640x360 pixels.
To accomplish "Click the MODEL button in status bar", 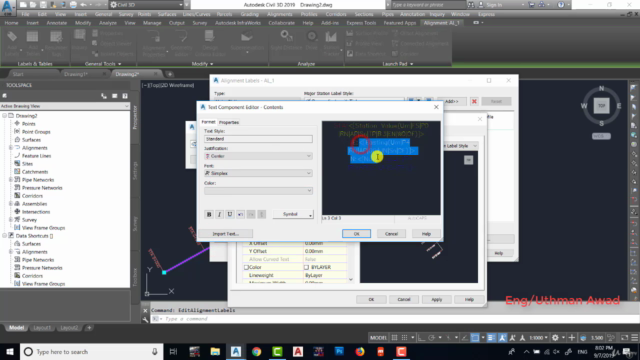I will [378, 338].
